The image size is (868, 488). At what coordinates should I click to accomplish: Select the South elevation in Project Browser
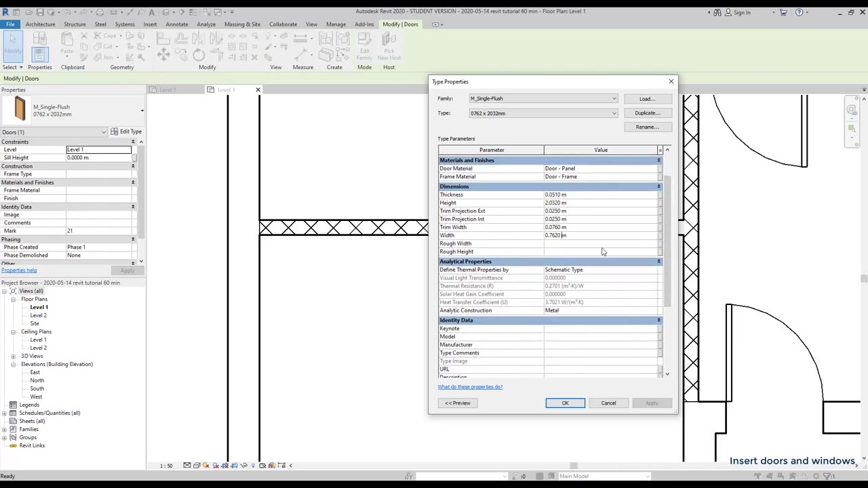[x=37, y=388]
